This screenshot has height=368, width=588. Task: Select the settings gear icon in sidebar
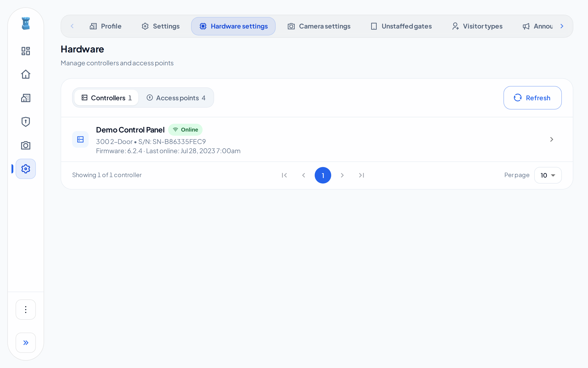click(25, 169)
